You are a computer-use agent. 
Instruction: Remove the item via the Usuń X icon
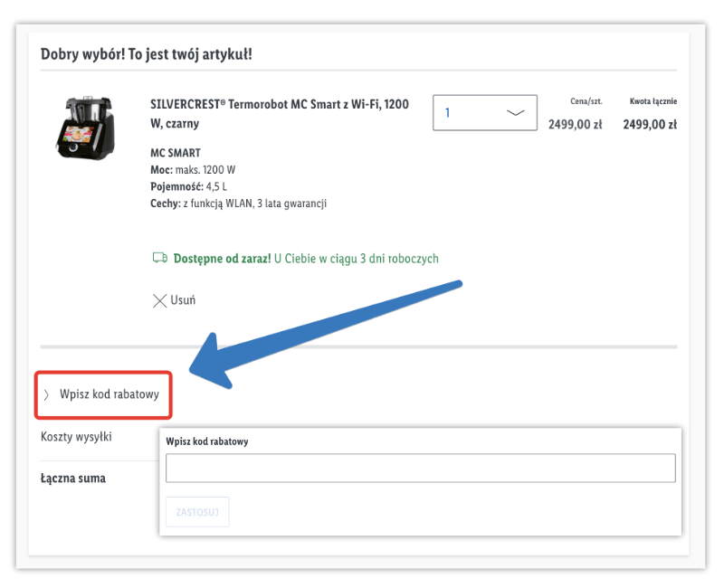(159, 301)
